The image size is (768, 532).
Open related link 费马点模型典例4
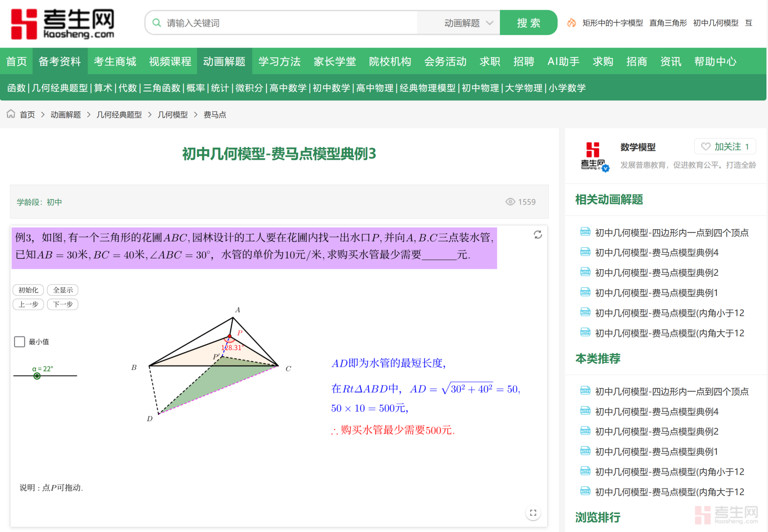(656, 253)
